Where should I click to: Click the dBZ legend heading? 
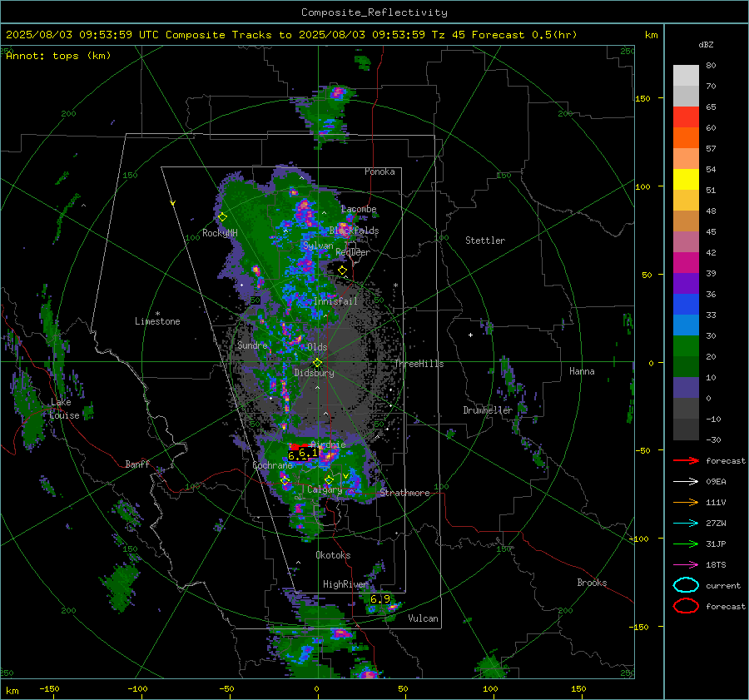pyautogui.click(x=706, y=44)
